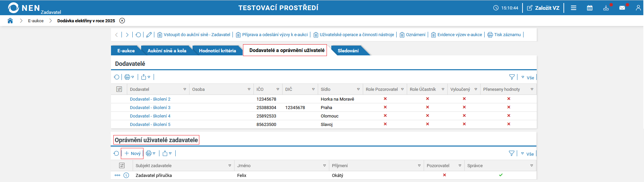
Task: Open export menu for Dodavatelé table
Action: (146, 77)
